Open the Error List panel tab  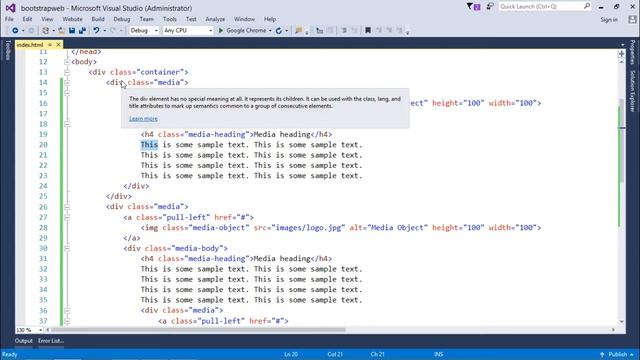click(51, 341)
